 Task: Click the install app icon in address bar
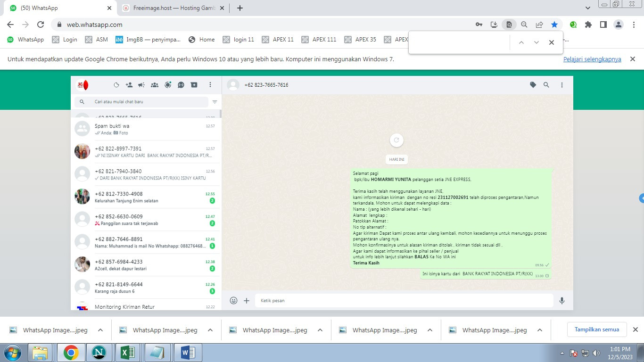click(x=494, y=25)
